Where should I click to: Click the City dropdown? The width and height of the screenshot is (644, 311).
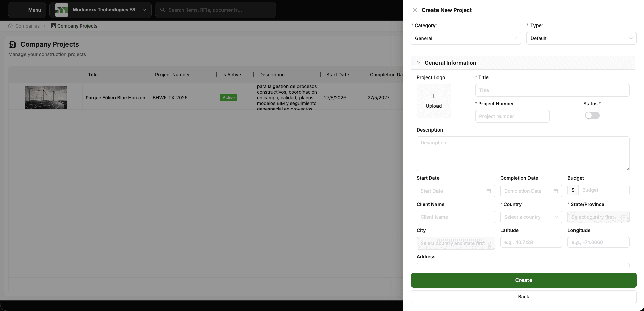coord(456,243)
